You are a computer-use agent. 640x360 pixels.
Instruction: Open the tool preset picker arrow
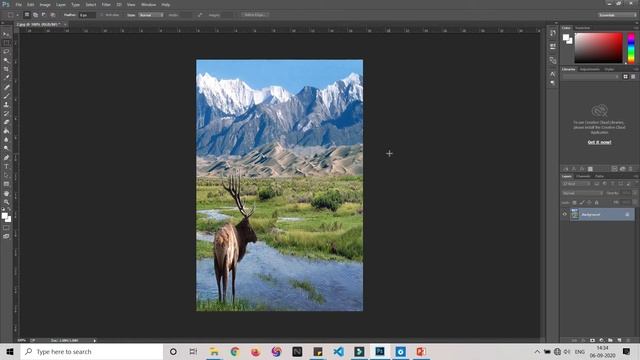[18, 15]
